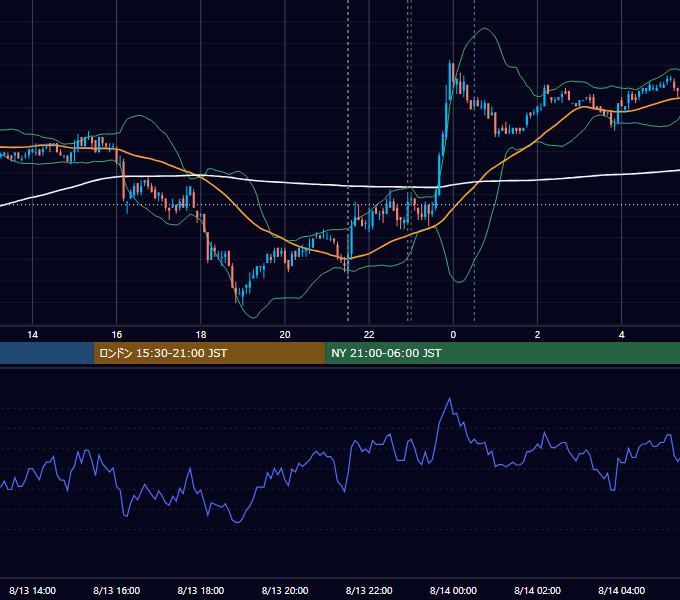The width and height of the screenshot is (680, 600).
Task: Click the 8/14 02:00 date label
Action: point(537,590)
